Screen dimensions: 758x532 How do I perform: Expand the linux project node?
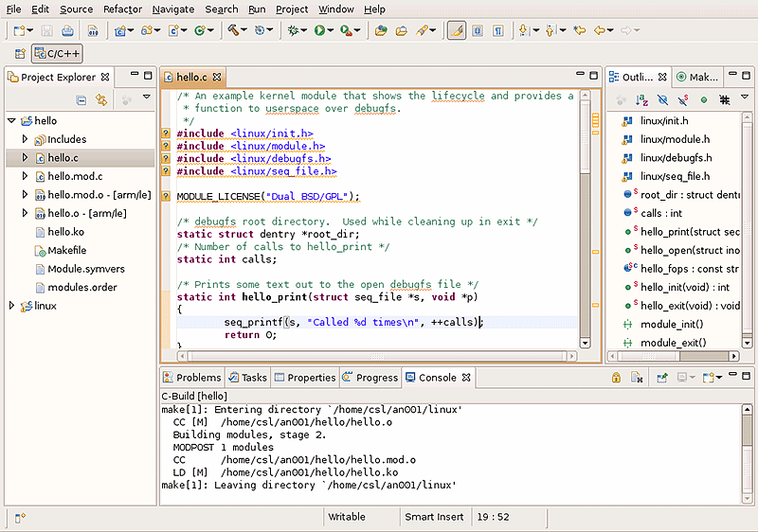tap(11, 306)
